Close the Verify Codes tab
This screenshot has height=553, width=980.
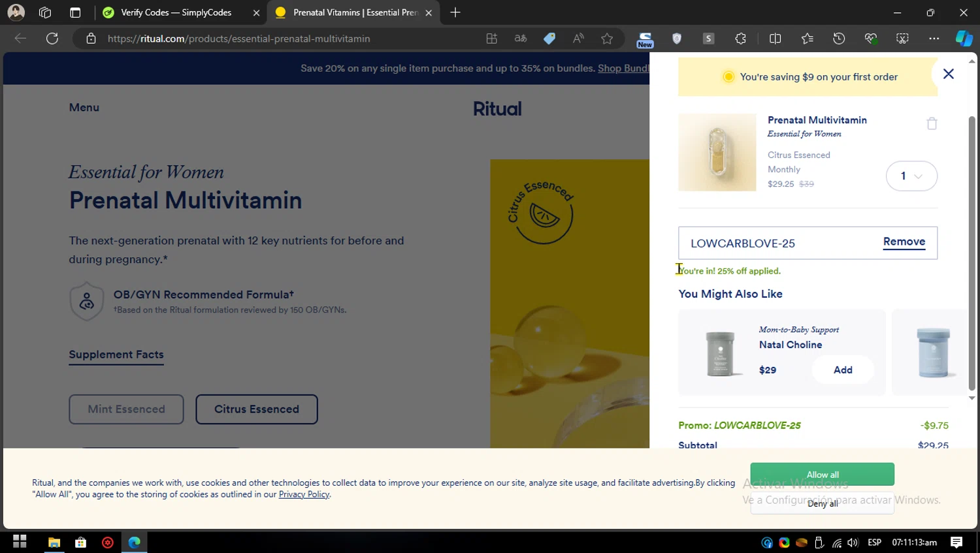(x=256, y=12)
